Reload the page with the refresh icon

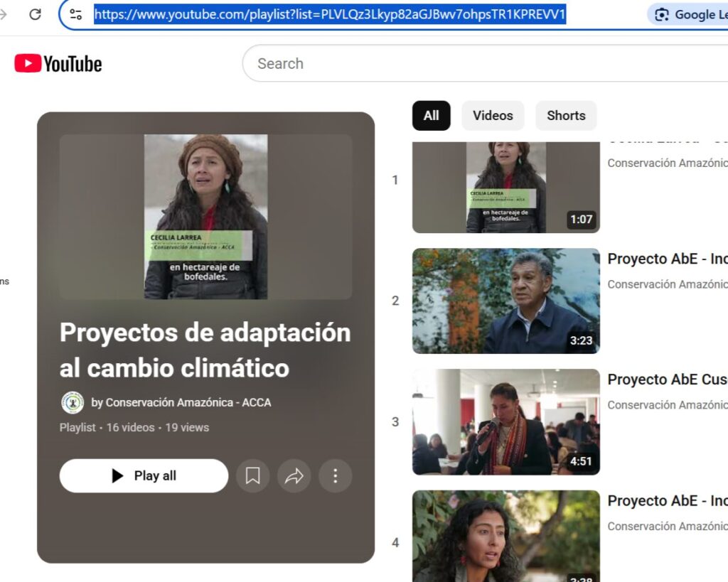tap(36, 14)
